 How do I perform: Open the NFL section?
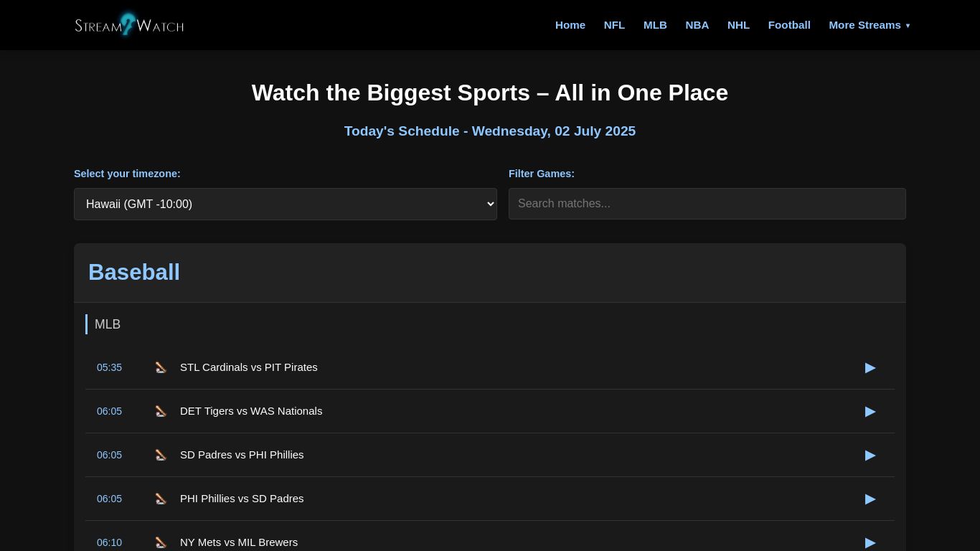(614, 25)
